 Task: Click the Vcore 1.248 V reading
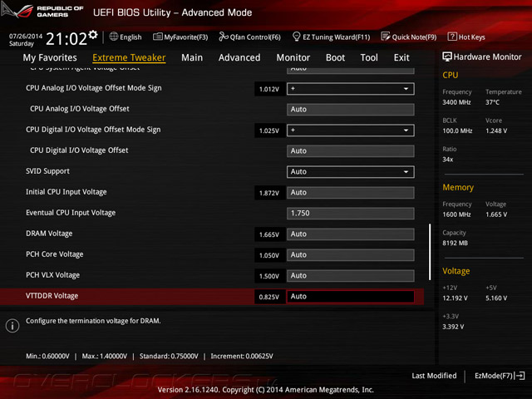coord(496,131)
